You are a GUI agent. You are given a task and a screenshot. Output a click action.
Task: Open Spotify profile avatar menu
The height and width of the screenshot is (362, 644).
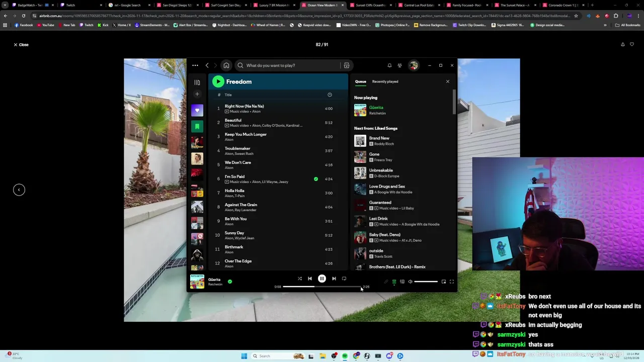click(x=414, y=65)
